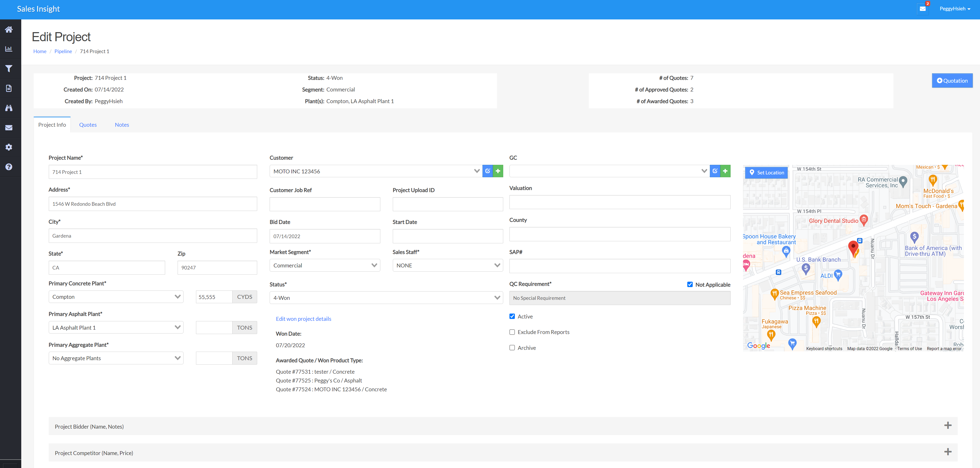Open the bar chart reports icon
The width and height of the screenshot is (980, 468).
point(9,49)
